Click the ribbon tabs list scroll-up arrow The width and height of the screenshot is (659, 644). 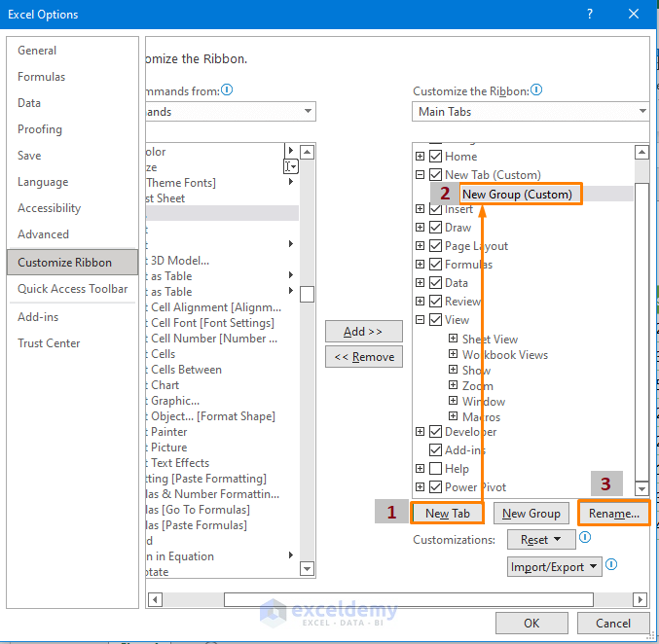[x=641, y=152]
